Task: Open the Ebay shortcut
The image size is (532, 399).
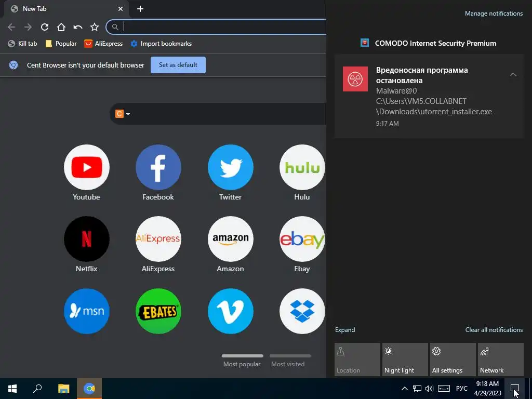Action: point(302,239)
